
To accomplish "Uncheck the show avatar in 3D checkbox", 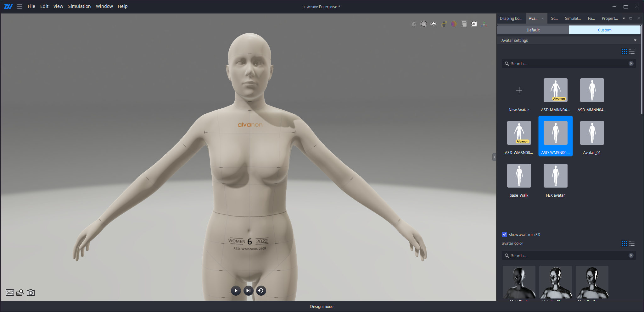I will (505, 234).
